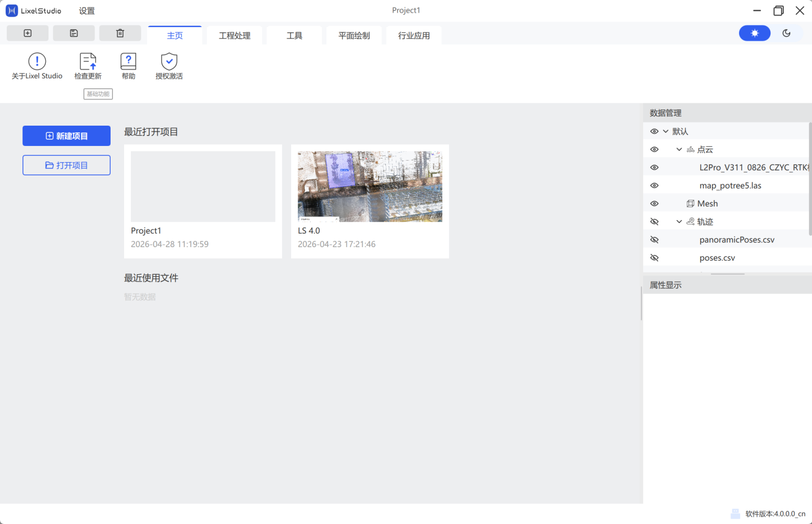Hide the map_potree5.las layer
This screenshot has height=524, width=812.
coord(655,186)
